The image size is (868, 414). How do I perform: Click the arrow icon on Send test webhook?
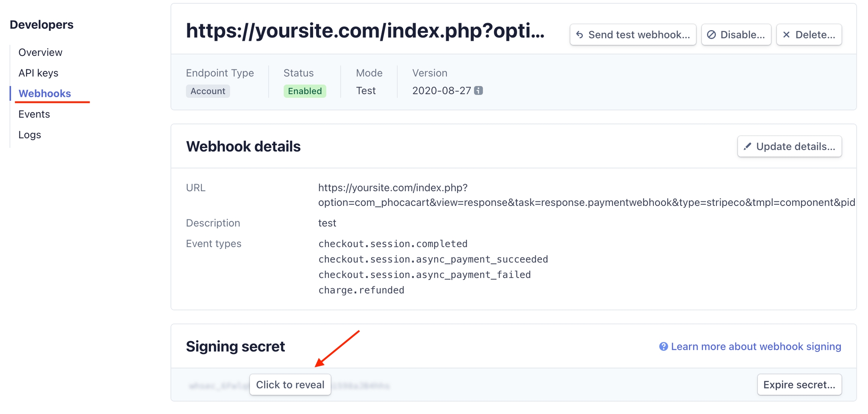pos(580,35)
